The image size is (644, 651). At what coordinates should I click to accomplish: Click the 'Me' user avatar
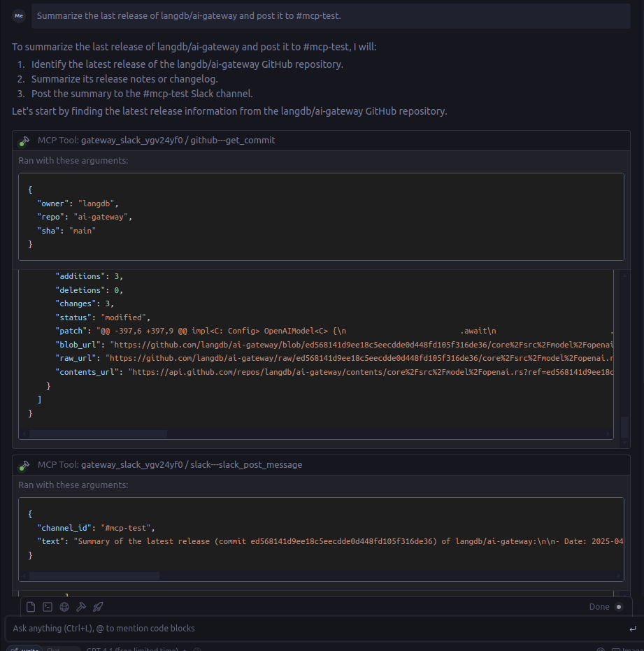tap(19, 16)
